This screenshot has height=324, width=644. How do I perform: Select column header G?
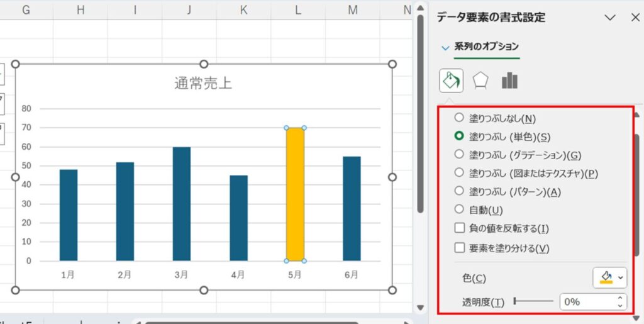point(26,10)
